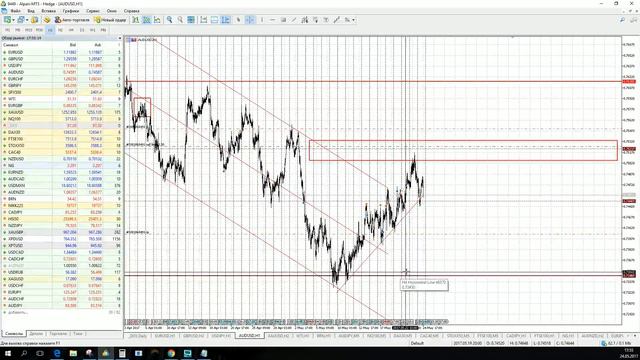The image size is (640, 360).
Task: Select the M15 timeframe button
Action: coord(28,30)
